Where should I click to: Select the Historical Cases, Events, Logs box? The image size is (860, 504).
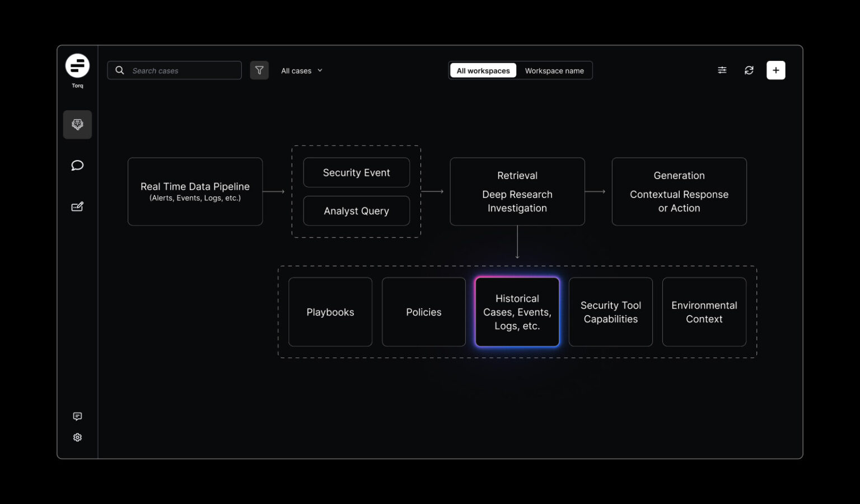point(517,312)
